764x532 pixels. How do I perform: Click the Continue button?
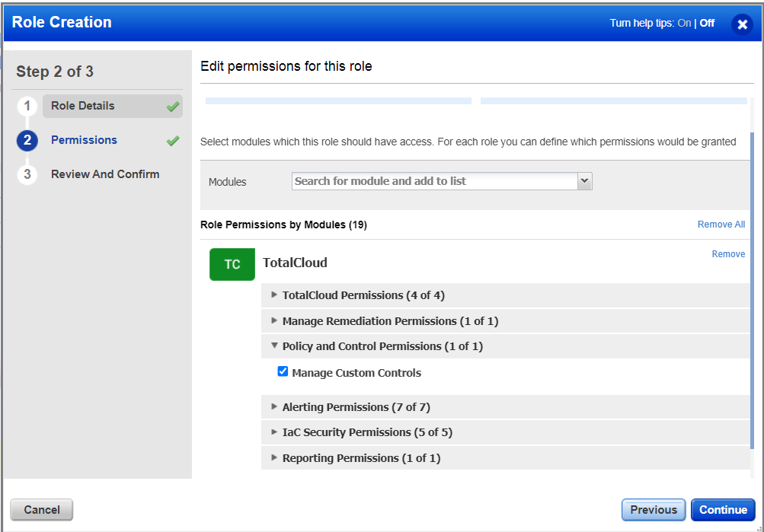click(722, 510)
